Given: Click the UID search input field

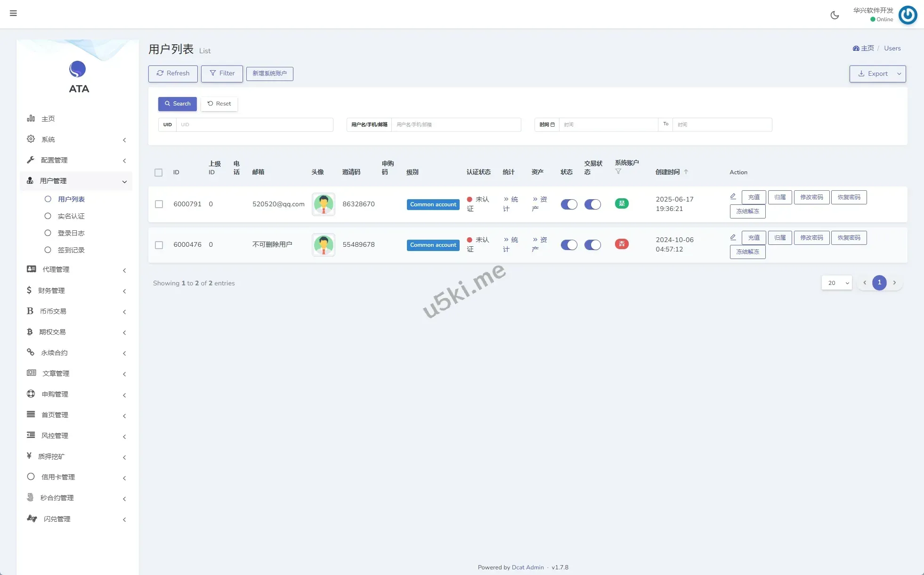Looking at the screenshot, I should [254, 125].
